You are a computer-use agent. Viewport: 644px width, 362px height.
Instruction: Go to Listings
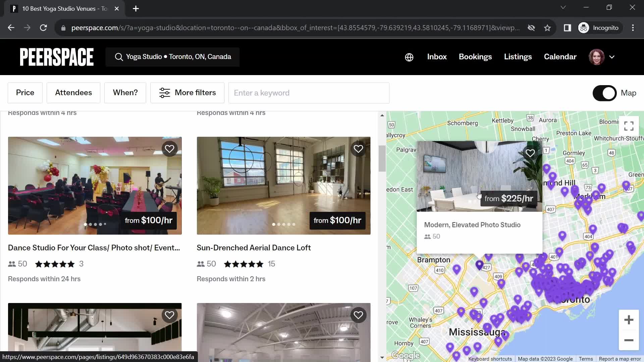(518, 57)
